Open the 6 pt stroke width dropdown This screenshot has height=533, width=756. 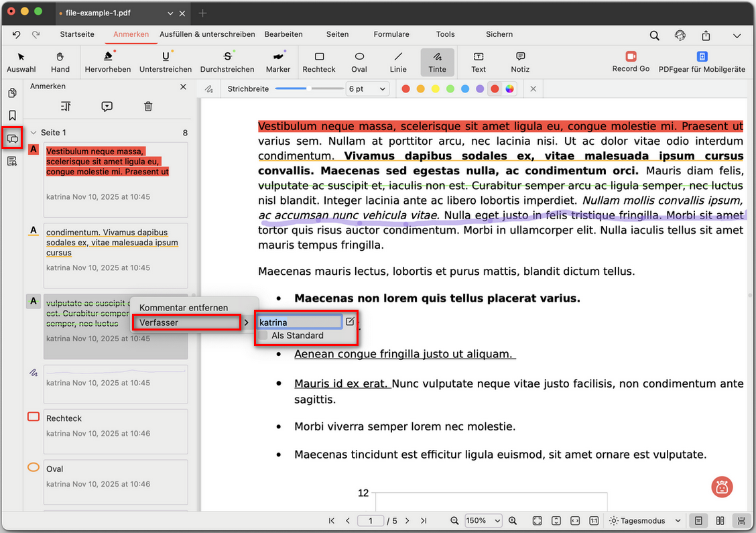(x=367, y=89)
